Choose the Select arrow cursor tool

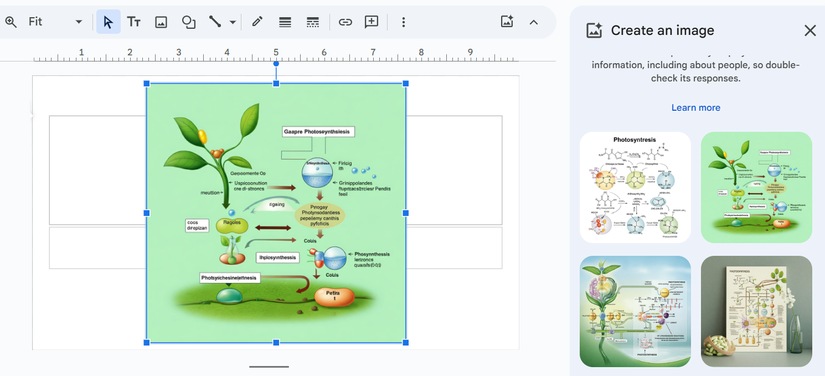pyautogui.click(x=108, y=22)
